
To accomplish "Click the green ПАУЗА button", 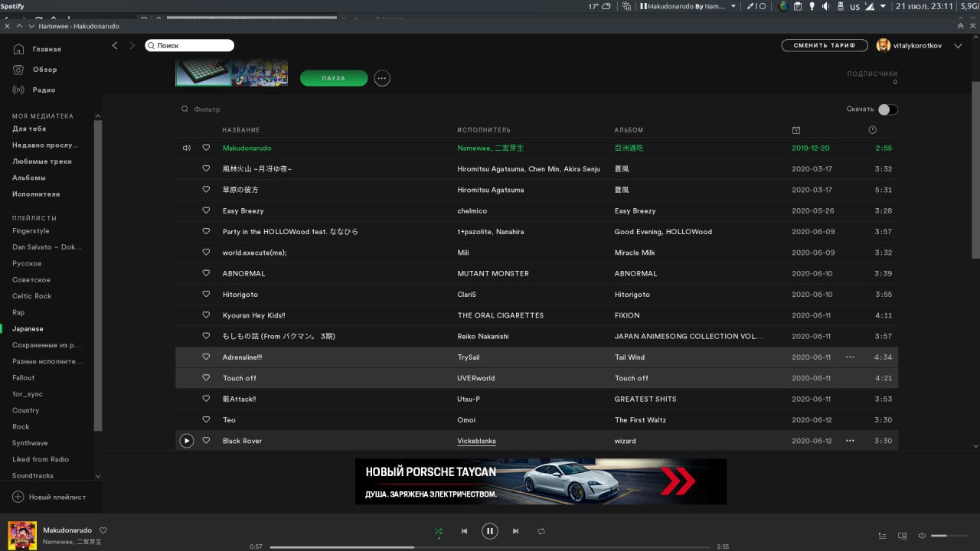I will click(x=334, y=78).
